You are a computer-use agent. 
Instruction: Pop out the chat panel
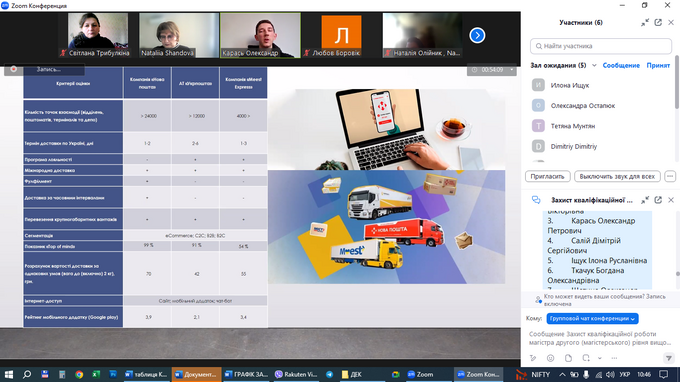[x=658, y=200]
